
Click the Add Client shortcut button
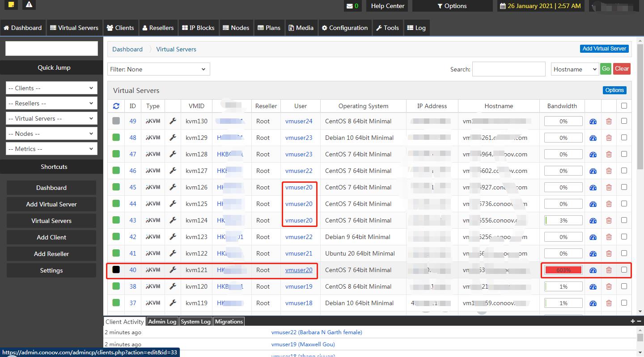click(51, 237)
